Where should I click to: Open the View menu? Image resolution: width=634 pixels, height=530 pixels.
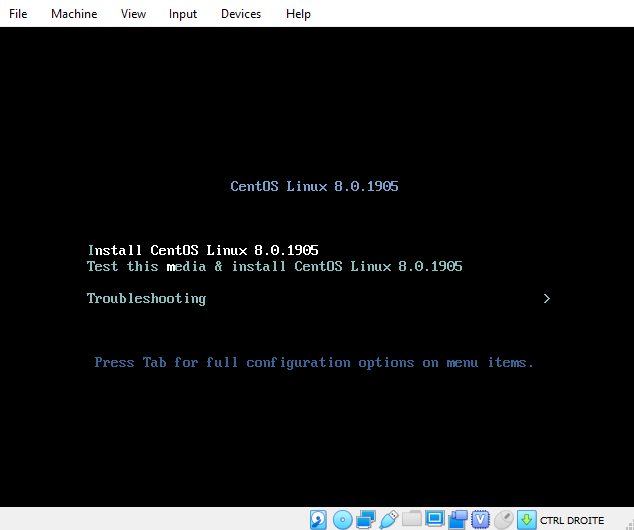click(x=133, y=14)
